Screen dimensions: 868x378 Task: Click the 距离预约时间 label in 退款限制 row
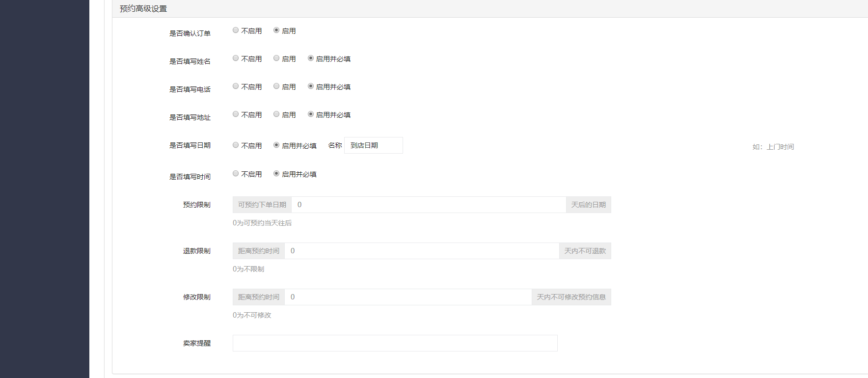[259, 251]
